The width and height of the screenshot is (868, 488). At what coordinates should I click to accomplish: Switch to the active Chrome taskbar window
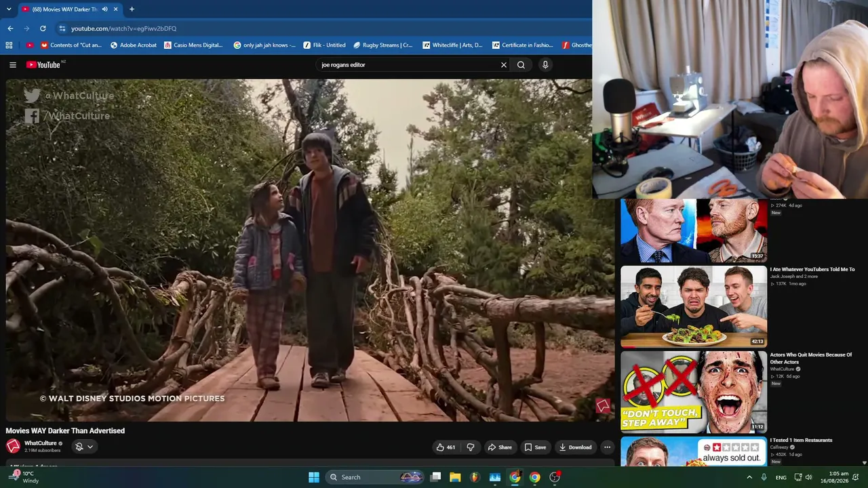[x=515, y=477]
